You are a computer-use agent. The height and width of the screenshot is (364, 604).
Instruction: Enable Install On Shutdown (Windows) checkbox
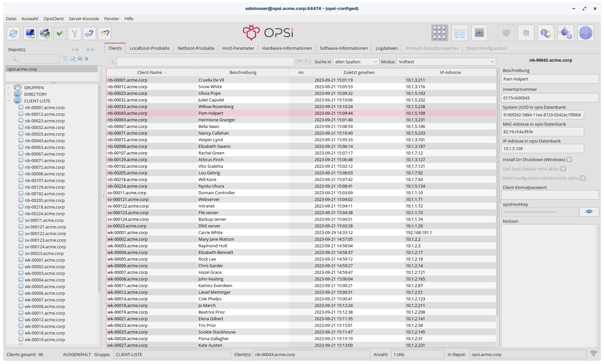(569, 159)
